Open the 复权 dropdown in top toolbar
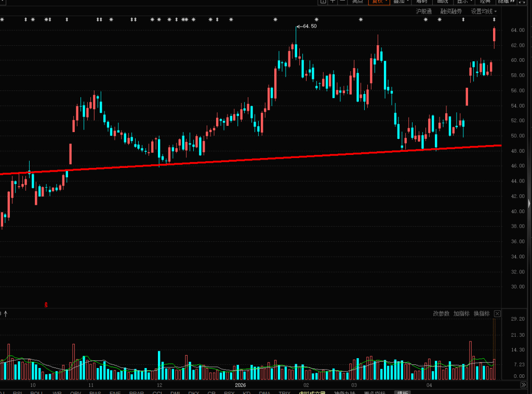 pyautogui.click(x=378, y=2)
